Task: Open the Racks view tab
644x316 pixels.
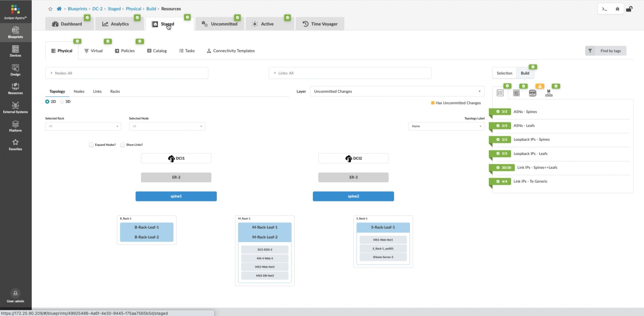Action: pos(115,91)
